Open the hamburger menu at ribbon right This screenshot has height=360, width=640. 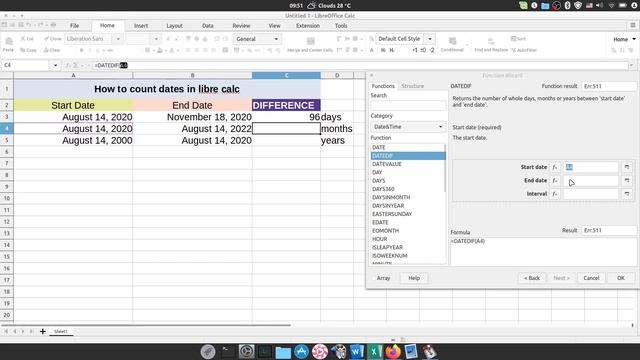click(633, 25)
